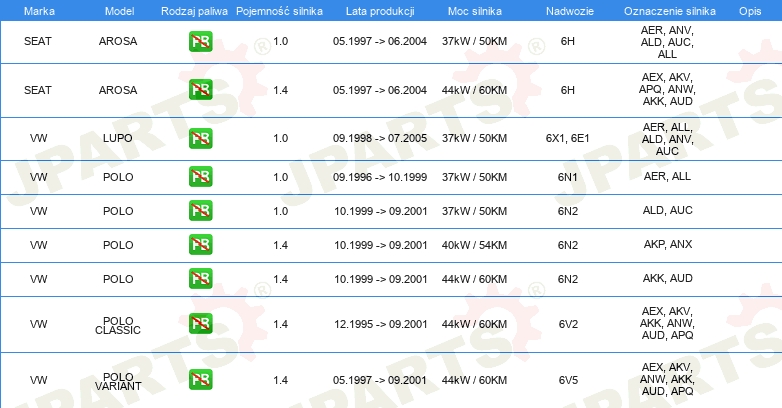
Task: Click engine codes AER, ALL, ALD for LUPO
Action: pos(667,139)
